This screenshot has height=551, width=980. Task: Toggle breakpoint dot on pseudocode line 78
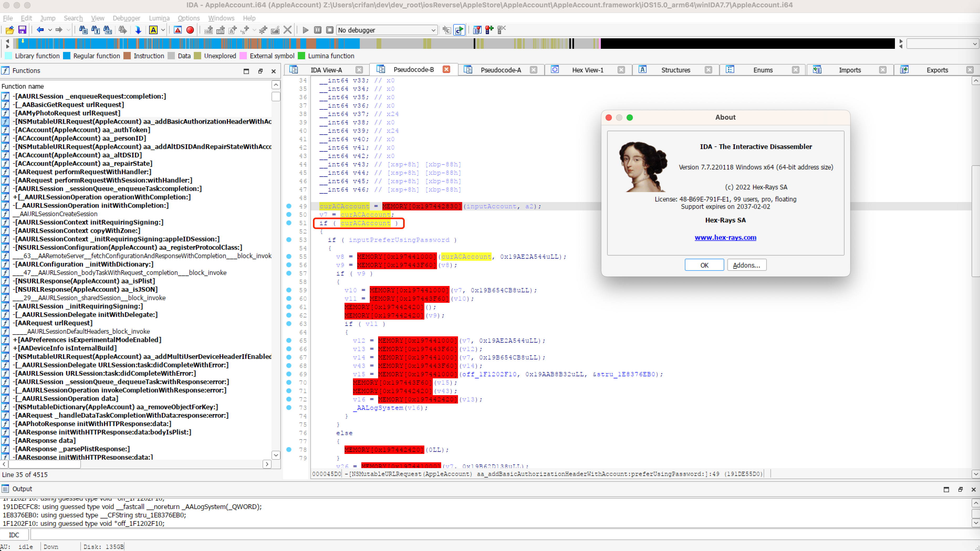pyautogui.click(x=289, y=449)
